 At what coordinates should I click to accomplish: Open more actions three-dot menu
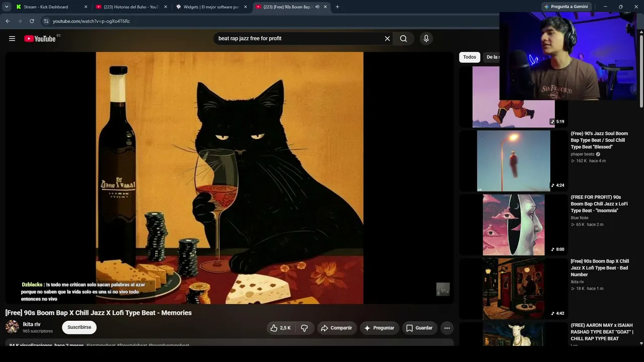447,328
